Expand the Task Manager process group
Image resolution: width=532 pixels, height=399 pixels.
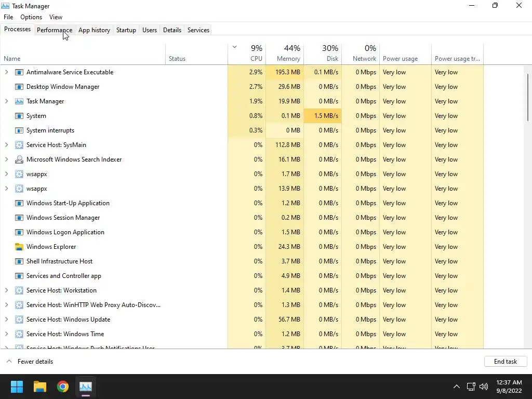(x=6, y=101)
